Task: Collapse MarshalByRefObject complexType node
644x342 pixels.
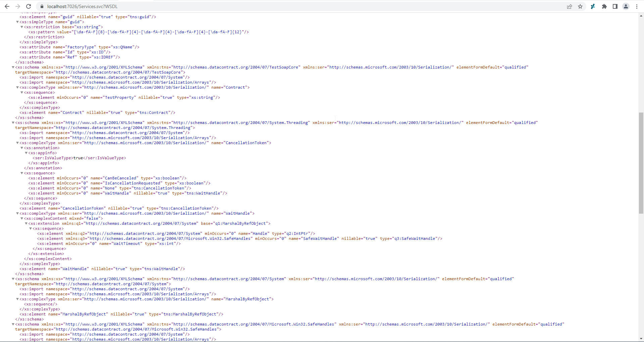Action: pos(17,299)
